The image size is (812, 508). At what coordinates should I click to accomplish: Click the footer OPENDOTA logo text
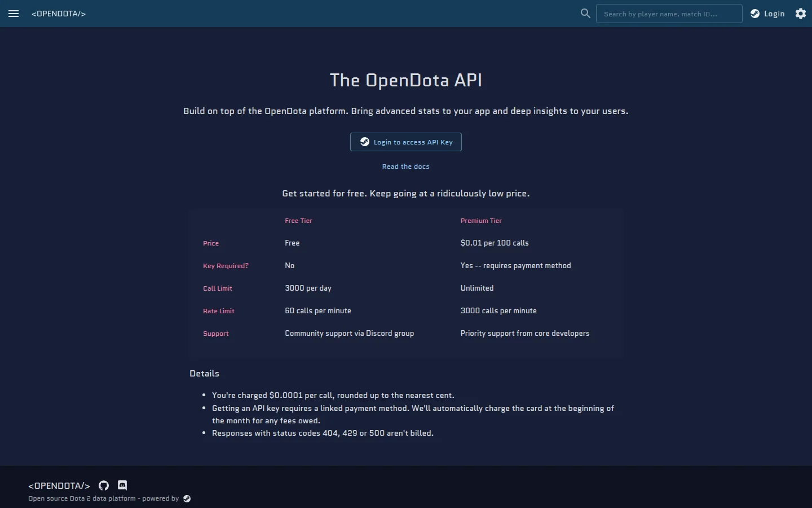pyautogui.click(x=59, y=485)
